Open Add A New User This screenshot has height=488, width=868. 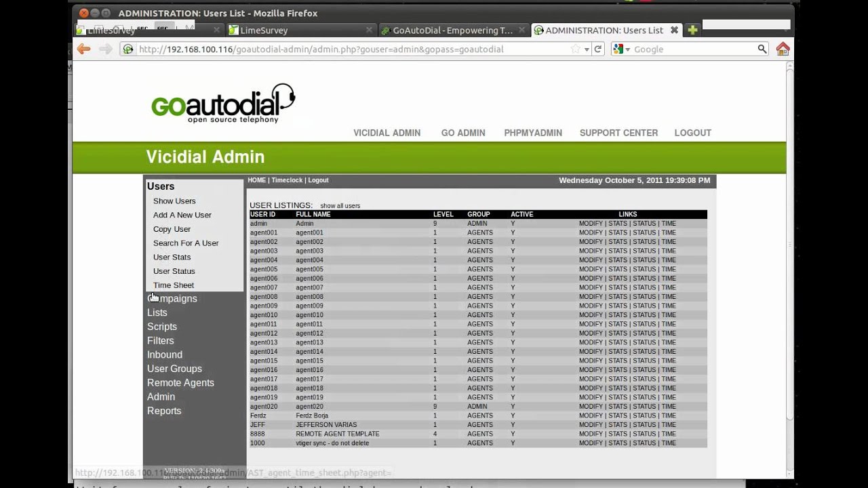pos(182,215)
